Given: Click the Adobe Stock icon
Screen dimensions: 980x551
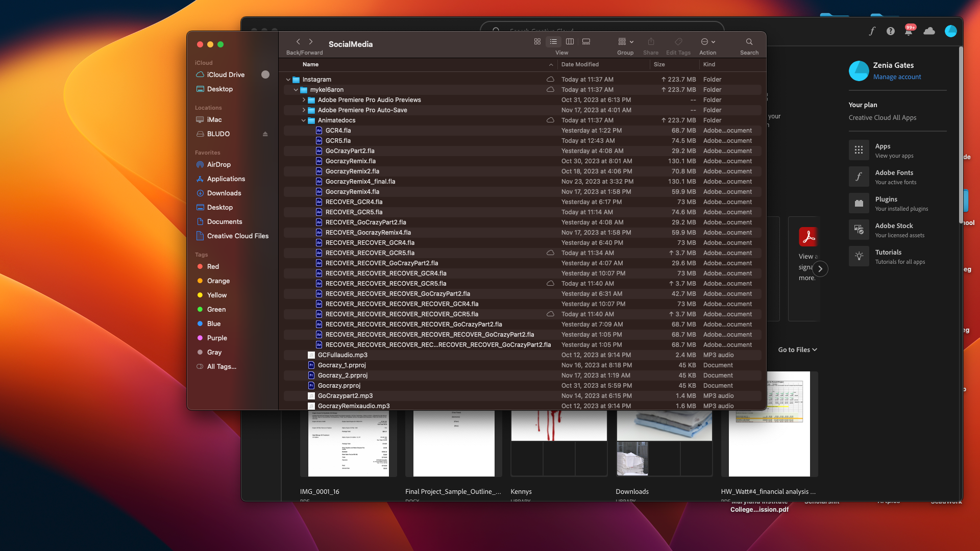Looking at the screenshot, I should pos(859,230).
